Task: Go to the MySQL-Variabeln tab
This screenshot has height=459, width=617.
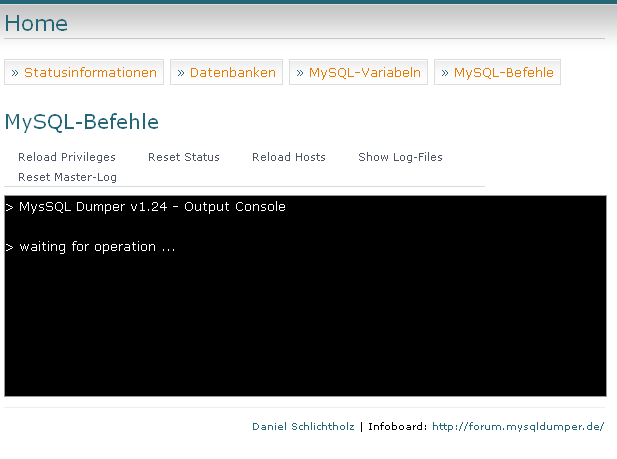Action: pyautogui.click(x=358, y=72)
